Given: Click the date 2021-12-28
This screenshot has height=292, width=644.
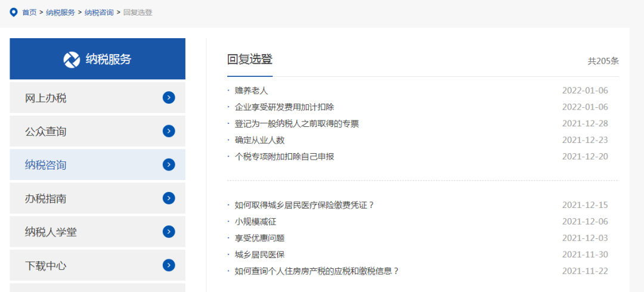Looking at the screenshot, I should coord(585,123).
